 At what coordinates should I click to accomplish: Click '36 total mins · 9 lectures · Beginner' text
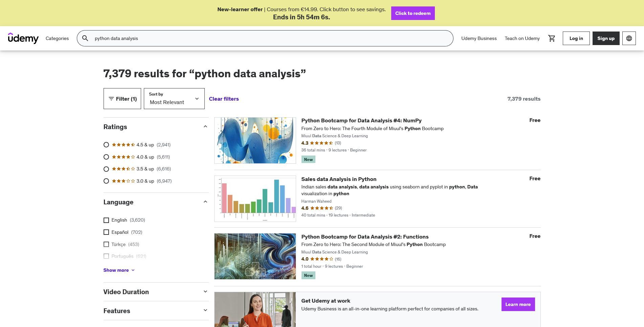click(334, 150)
